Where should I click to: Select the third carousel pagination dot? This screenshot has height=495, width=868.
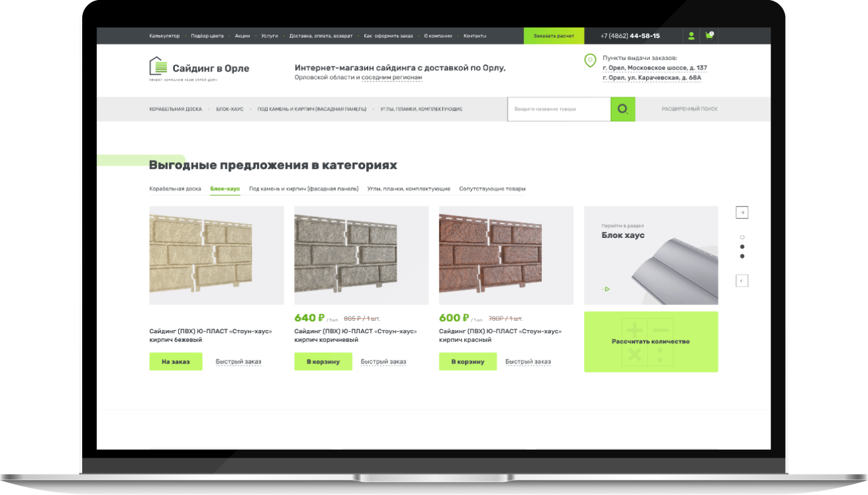(742, 256)
